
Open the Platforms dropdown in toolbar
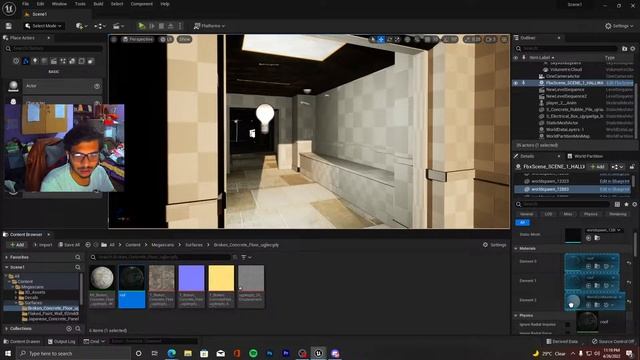pos(209,26)
